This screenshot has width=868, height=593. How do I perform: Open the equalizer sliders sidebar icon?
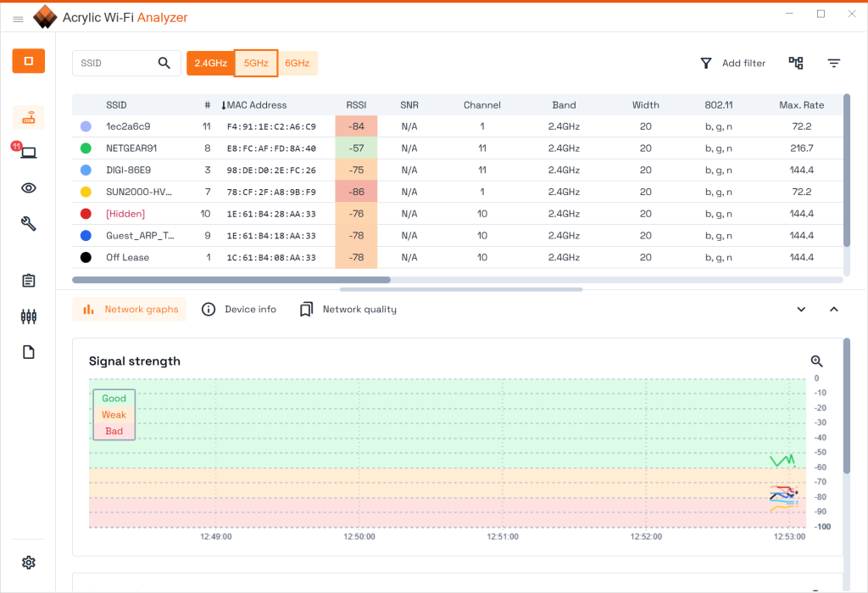tap(29, 316)
